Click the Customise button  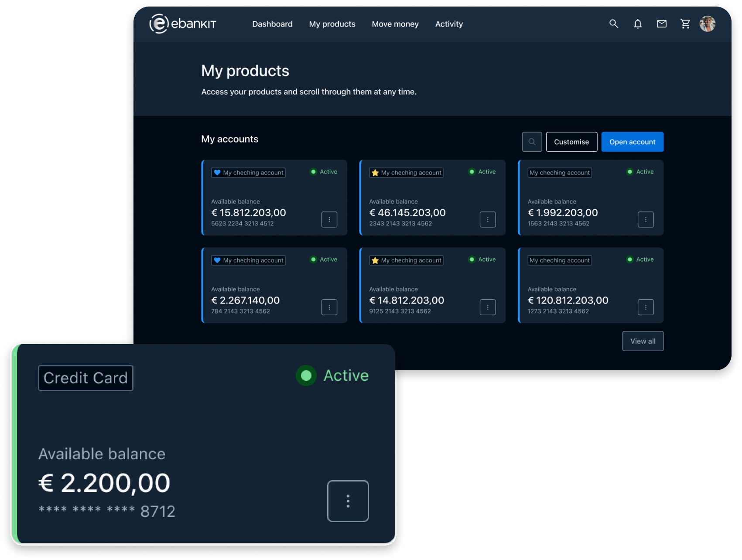click(571, 142)
